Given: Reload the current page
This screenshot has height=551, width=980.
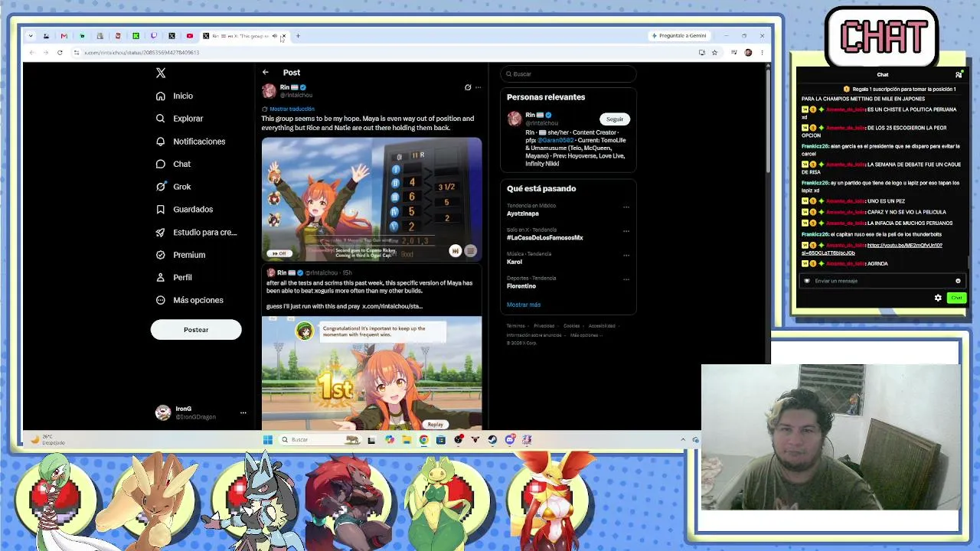Looking at the screenshot, I should (60, 53).
